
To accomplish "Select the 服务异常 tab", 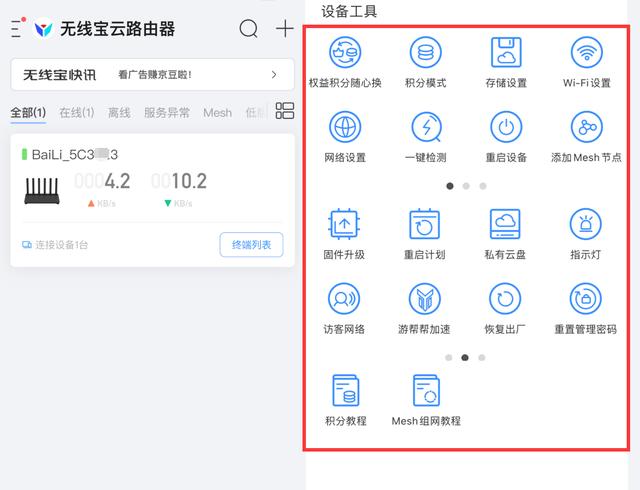I will pyautogui.click(x=167, y=112).
